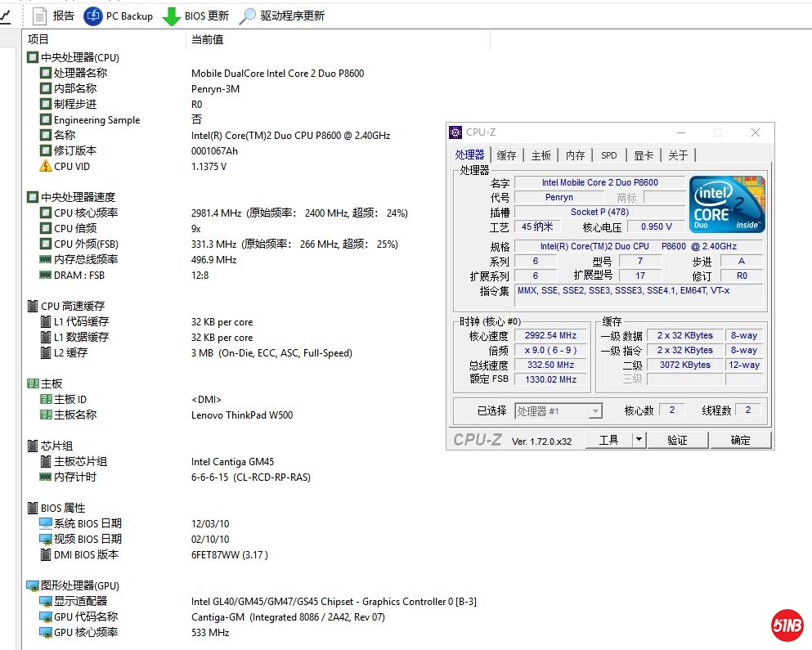Click the 显示适配器 icon
The image size is (812, 650).
click(x=46, y=601)
